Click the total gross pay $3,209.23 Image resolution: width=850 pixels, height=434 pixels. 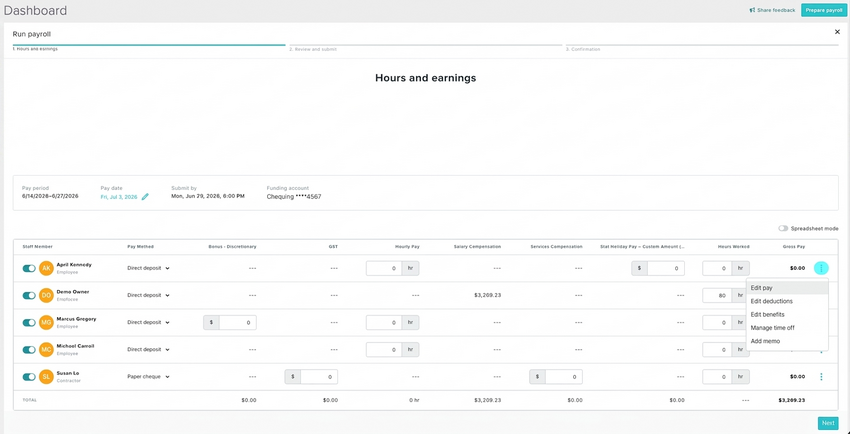791,400
